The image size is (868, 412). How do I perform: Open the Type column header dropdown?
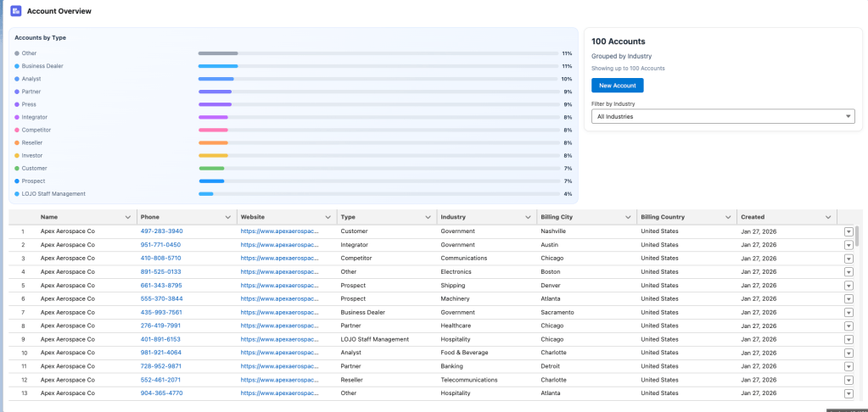[x=428, y=217]
